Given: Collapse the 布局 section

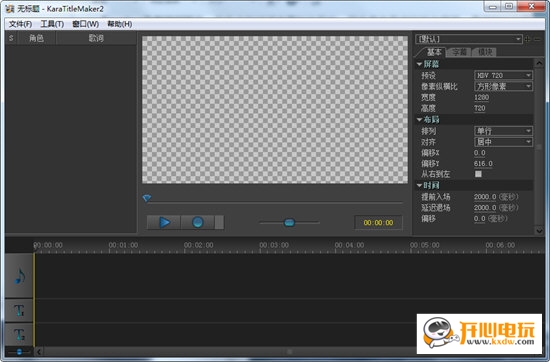Looking at the screenshot, I should tap(420, 120).
